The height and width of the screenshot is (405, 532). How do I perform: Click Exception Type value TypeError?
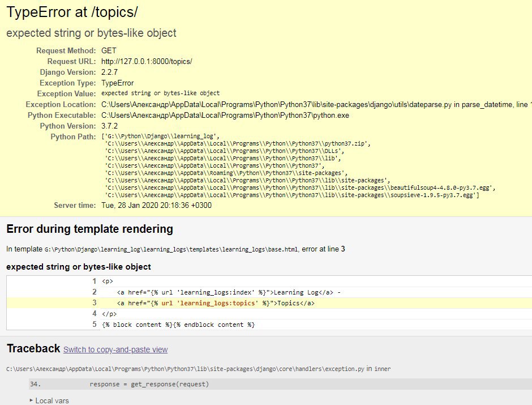[117, 83]
